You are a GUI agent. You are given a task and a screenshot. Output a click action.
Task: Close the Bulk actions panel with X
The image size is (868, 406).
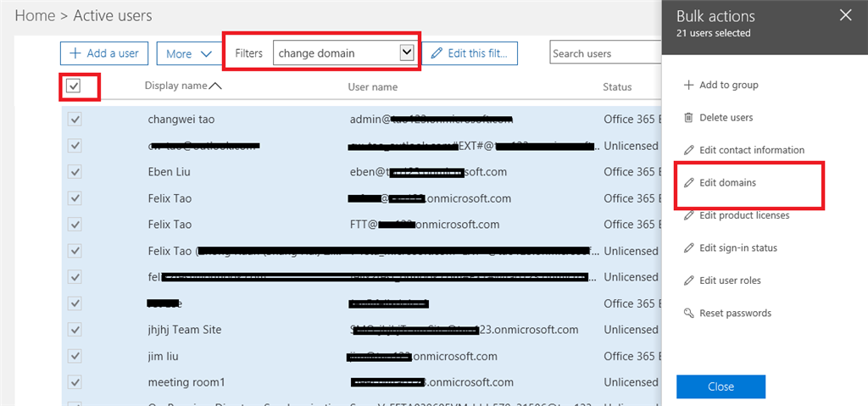(x=845, y=15)
